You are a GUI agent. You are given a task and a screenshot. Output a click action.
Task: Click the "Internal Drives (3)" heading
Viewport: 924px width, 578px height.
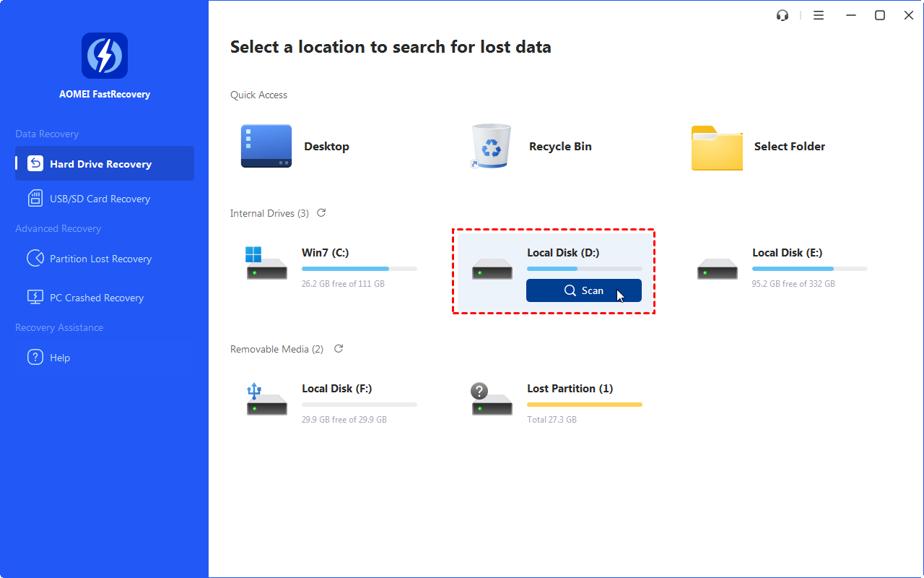269,213
